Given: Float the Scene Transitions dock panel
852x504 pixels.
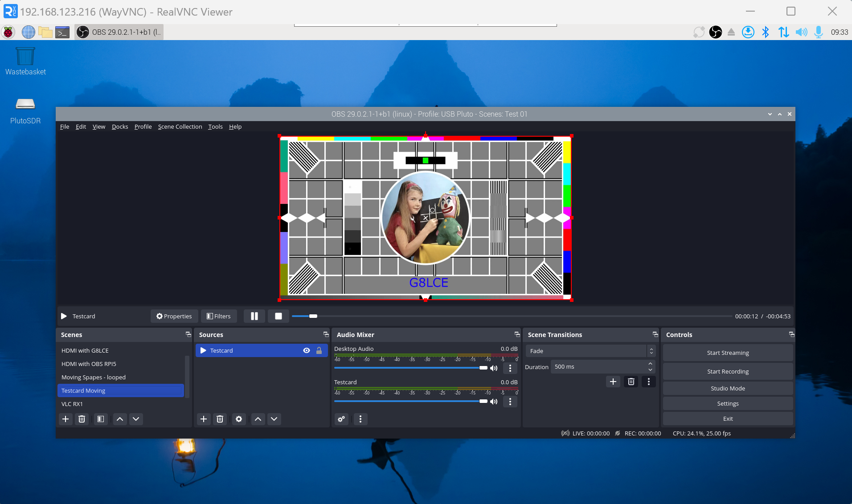Looking at the screenshot, I should point(655,334).
